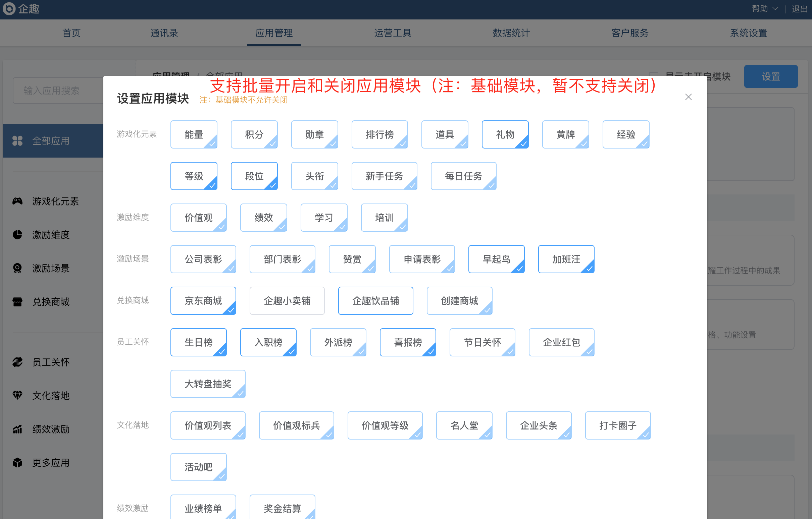The width and height of the screenshot is (812, 519).
Task: Open 游戏化元素 gamepad icon in sidebar
Action: click(17, 201)
